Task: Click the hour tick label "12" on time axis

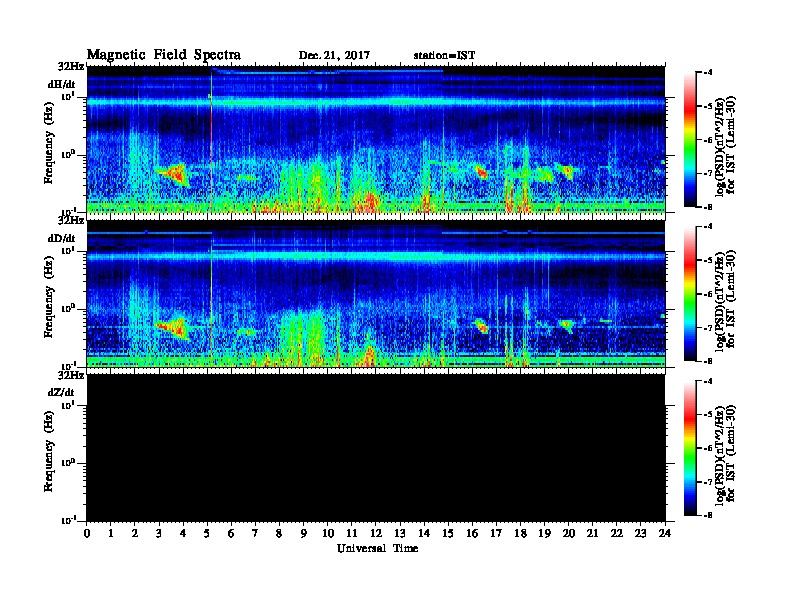Action: point(376,534)
